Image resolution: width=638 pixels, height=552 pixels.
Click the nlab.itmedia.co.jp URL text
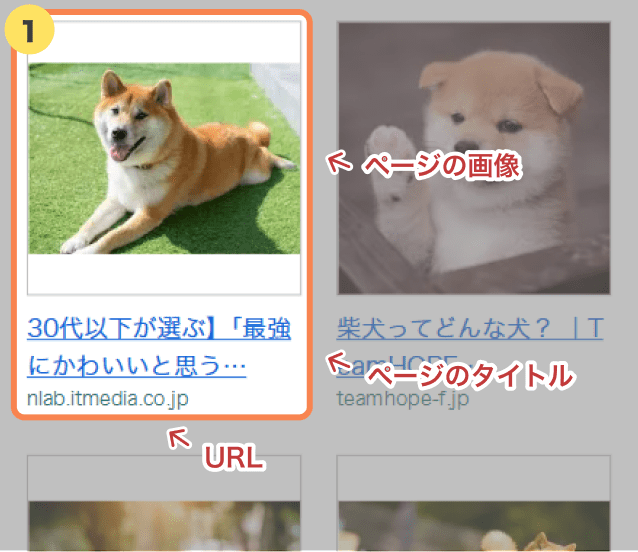tap(108, 399)
